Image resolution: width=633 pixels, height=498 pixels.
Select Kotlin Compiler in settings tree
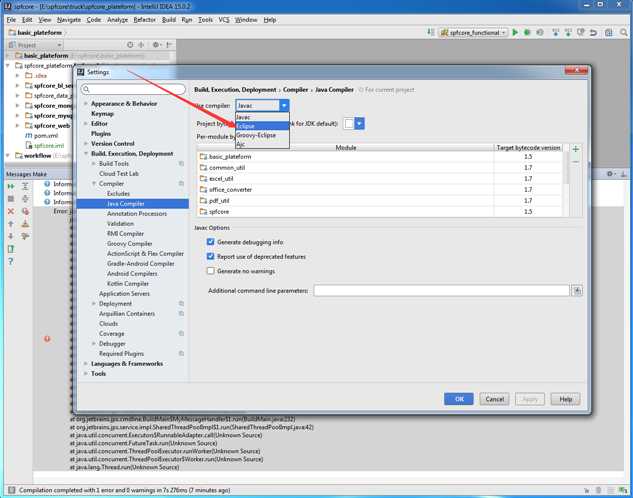click(128, 284)
